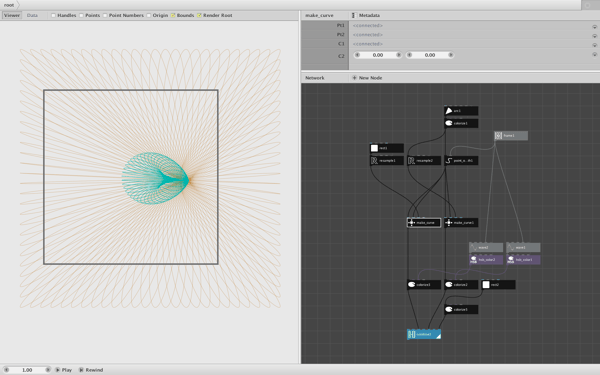Select the hsb_color1 node icon
The image size is (600, 375).
pyautogui.click(x=511, y=260)
